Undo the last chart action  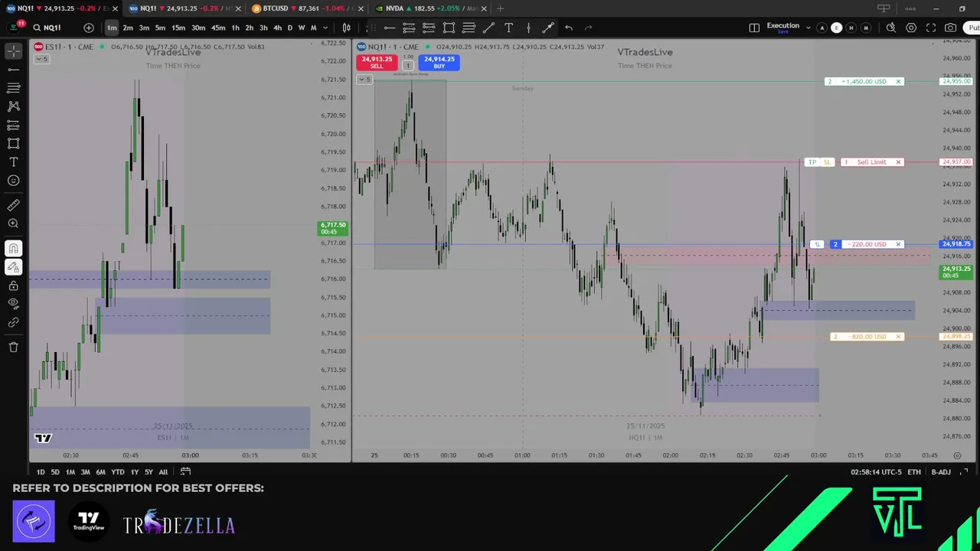pos(568,28)
